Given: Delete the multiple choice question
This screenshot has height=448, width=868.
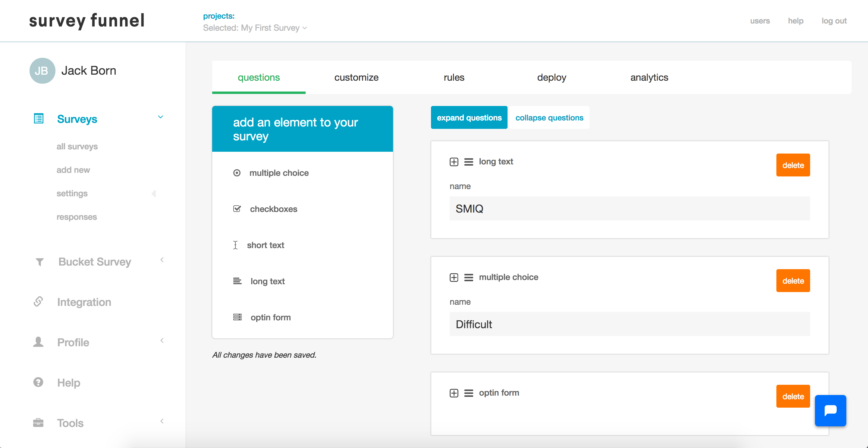Looking at the screenshot, I should pos(793,281).
